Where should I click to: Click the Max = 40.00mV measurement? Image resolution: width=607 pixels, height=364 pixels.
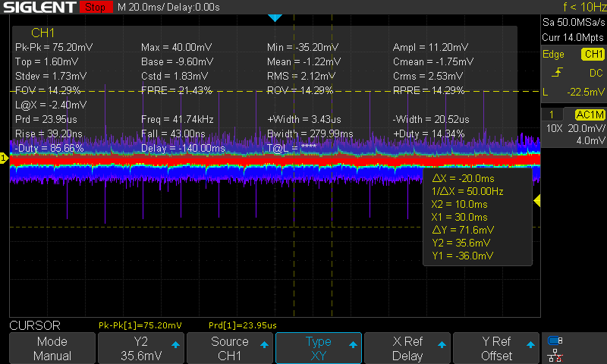[177, 47]
